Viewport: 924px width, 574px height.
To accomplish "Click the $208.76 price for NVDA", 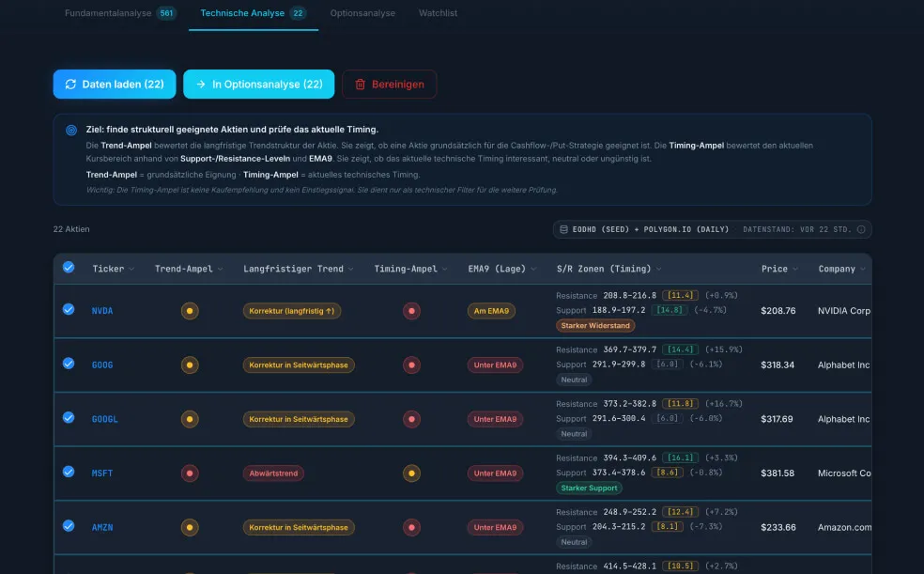I will tap(778, 311).
